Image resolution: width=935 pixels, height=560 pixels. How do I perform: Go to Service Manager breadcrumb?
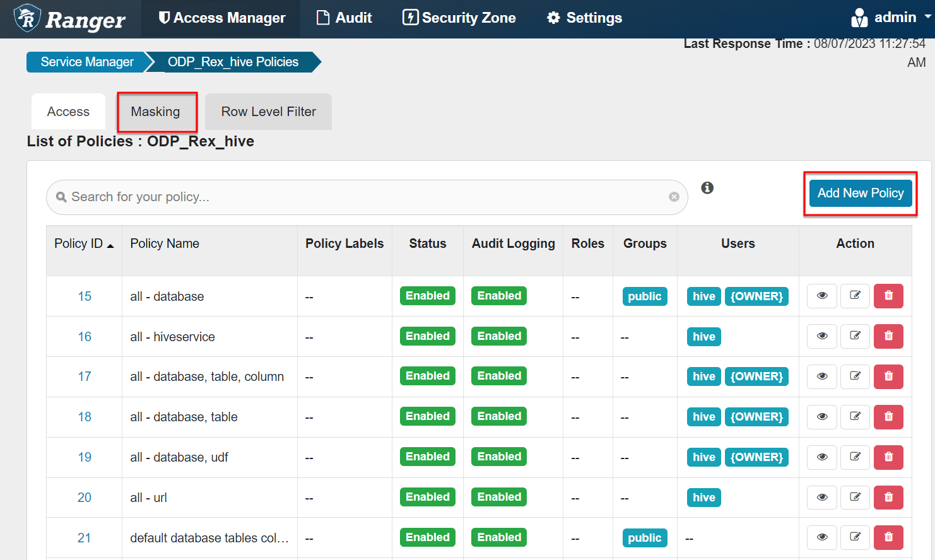pyautogui.click(x=87, y=62)
